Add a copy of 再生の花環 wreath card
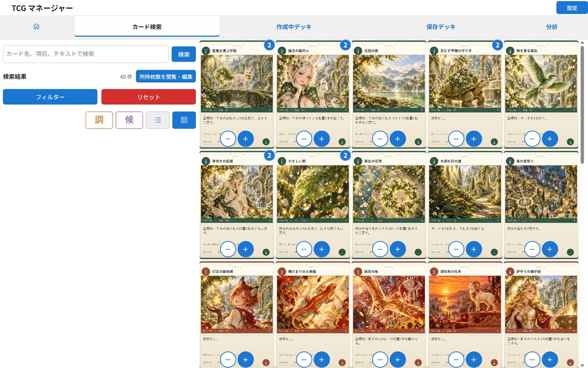This screenshot has width=588, height=368. 398,250
